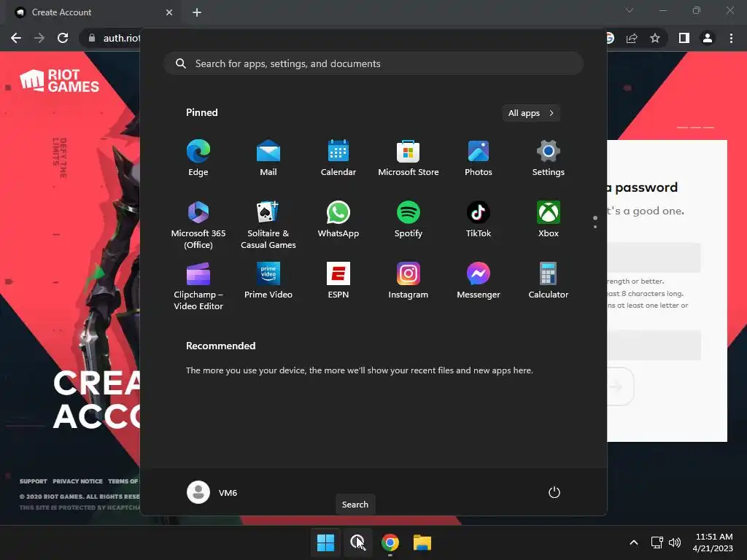The width and height of the screenshot is (747, 560).
Task: Show hidden system tray icons
Action: tap(634, 542)
